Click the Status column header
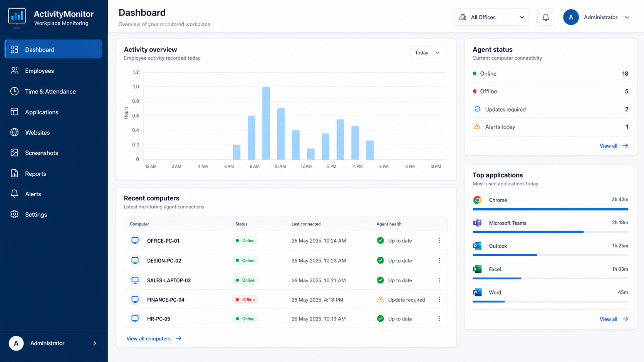Screen dimensions: 644x362 (x=241, y=224)
